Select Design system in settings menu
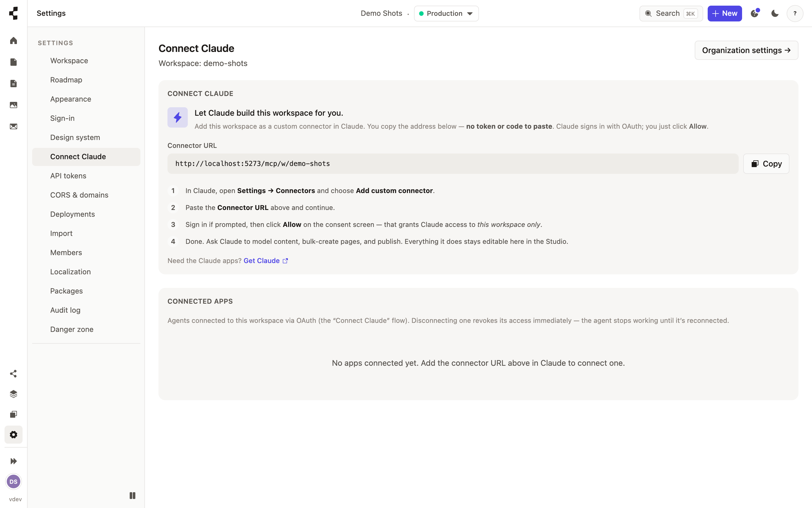The image size is (812, 508). [x=86, y=137]
